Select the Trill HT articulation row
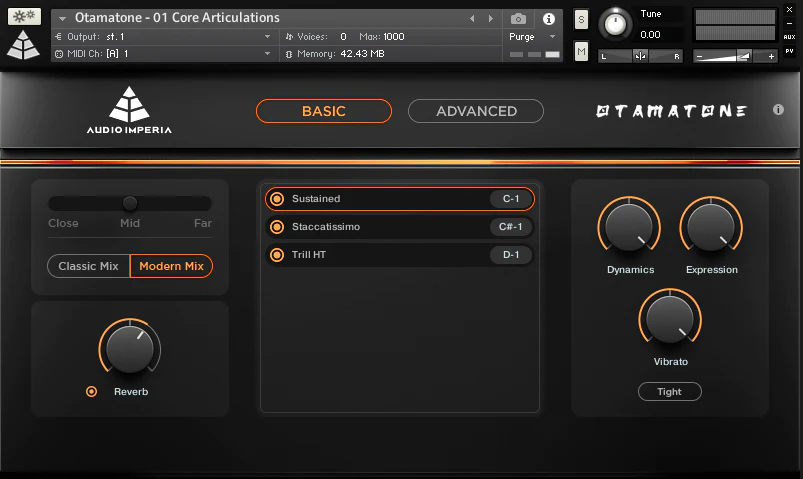Image resolution: width=803 pixels, height=479 pixels. click(x=399, y=255)
